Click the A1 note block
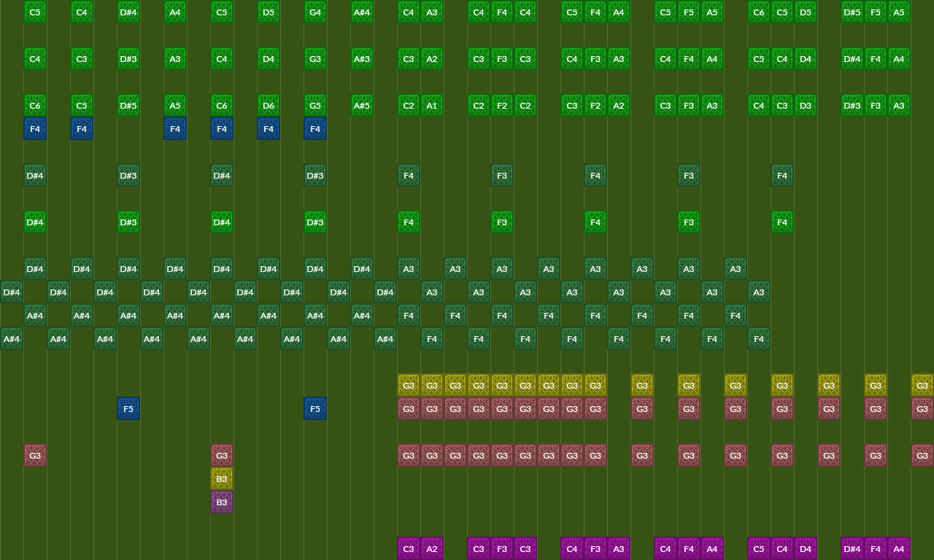934x560 pixels. pos(431,106)
